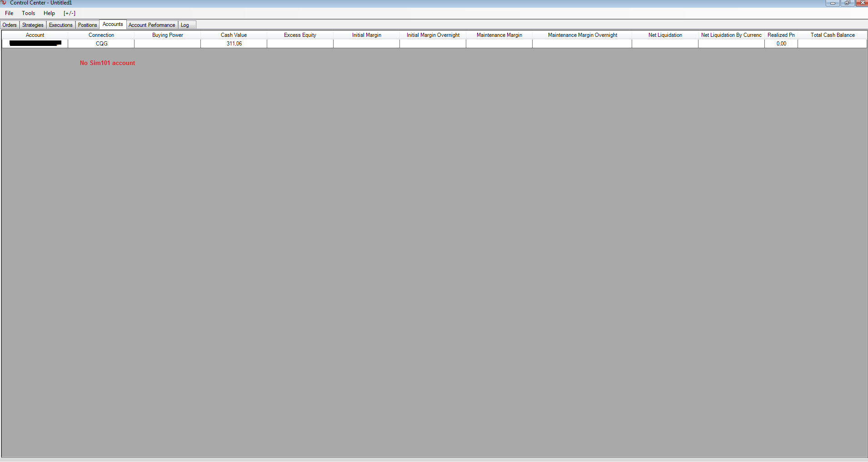The width and height of the screenshot is (868, 462).
Task: Click Net Liquidation By Currency header
Action: [x=732, y=35]
